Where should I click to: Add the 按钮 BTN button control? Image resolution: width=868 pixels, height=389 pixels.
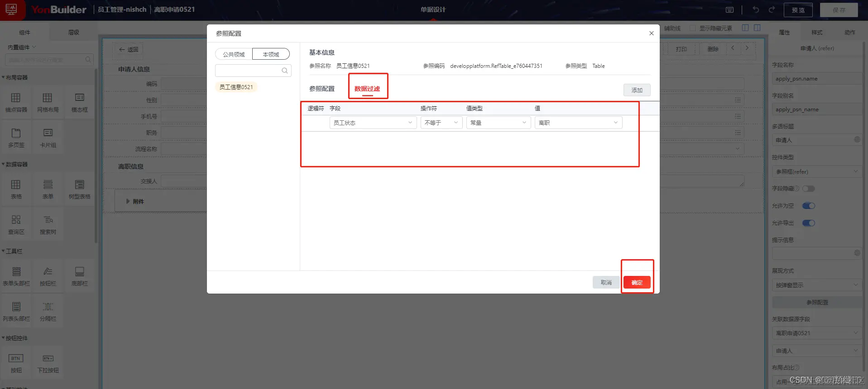coord(16,363)
